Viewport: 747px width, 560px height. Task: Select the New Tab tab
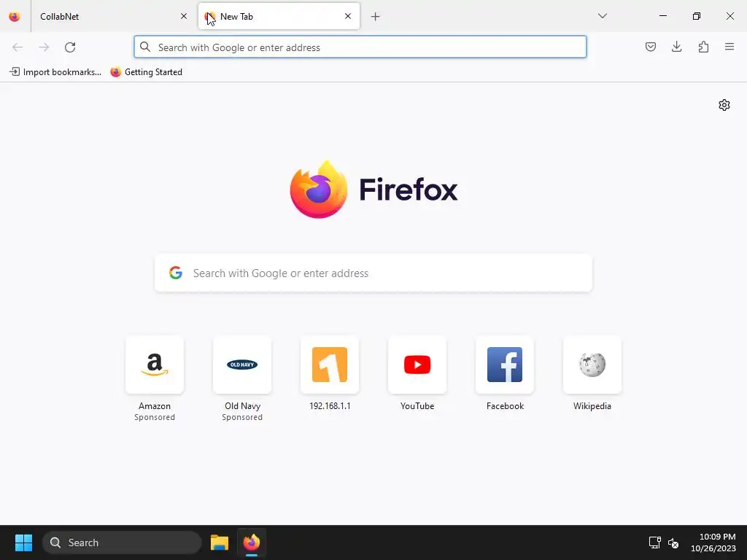click(279, 16)
